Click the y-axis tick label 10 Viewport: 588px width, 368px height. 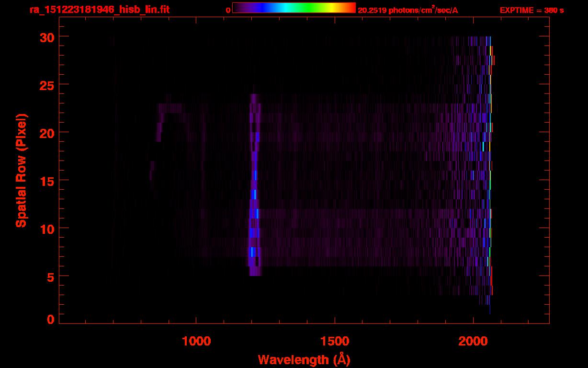point(46,229)
